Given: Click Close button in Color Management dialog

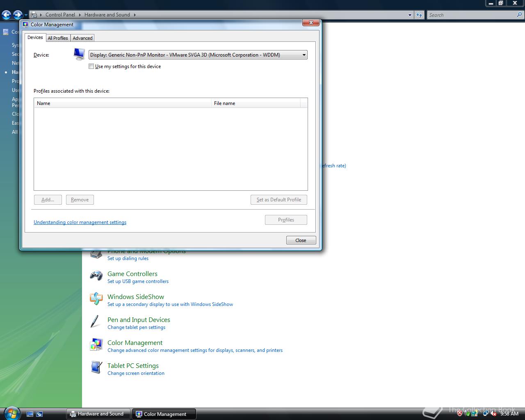Looking at the screenshot, I should point(301,240).
